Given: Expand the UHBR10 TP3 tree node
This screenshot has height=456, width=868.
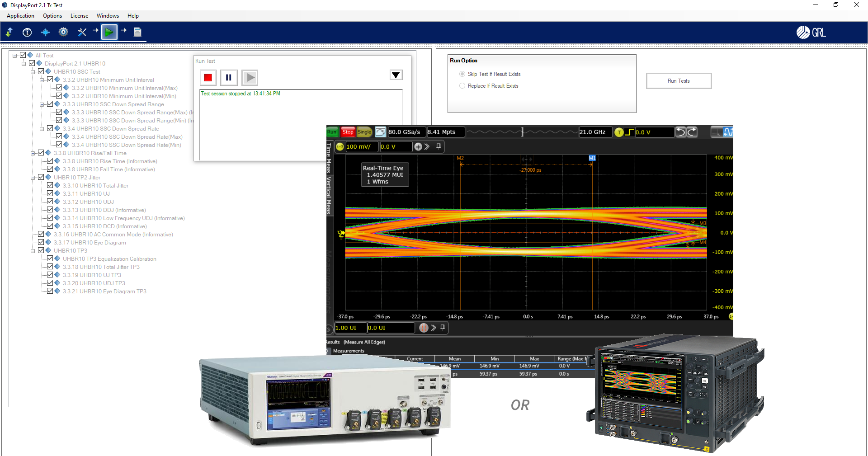Looking at the screenshot, I should point(33,250).
